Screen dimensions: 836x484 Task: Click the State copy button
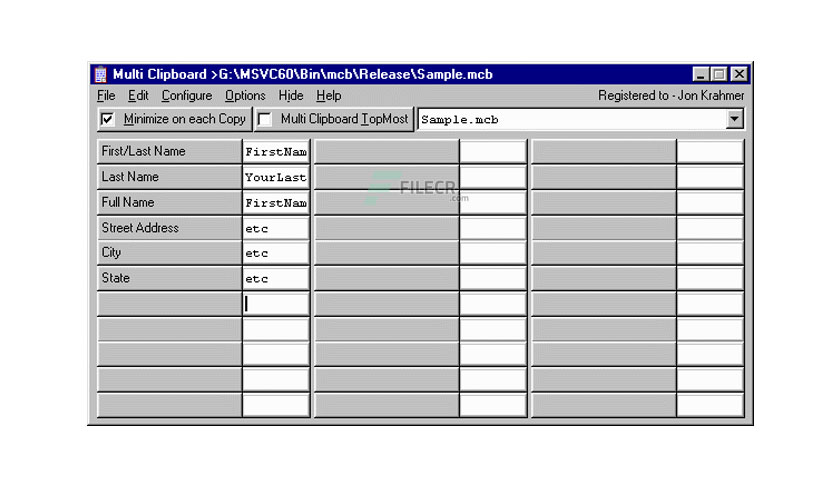(170, 278)
